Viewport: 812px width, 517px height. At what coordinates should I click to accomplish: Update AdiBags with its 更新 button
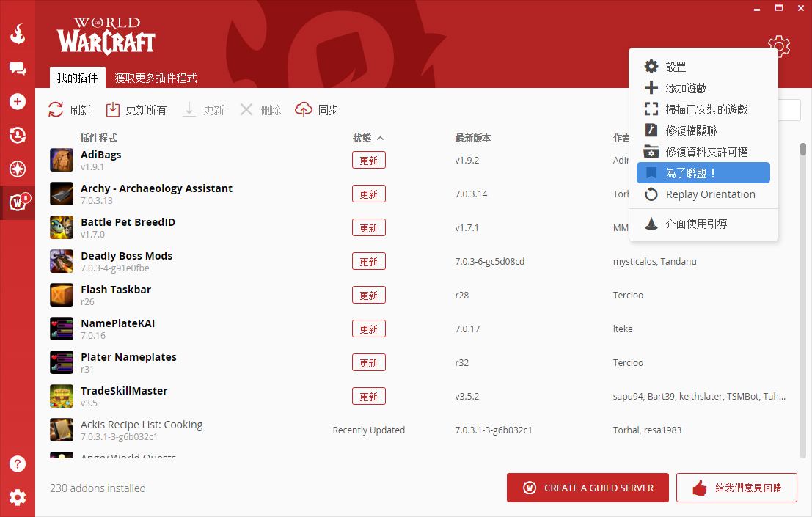coord(369,161)
